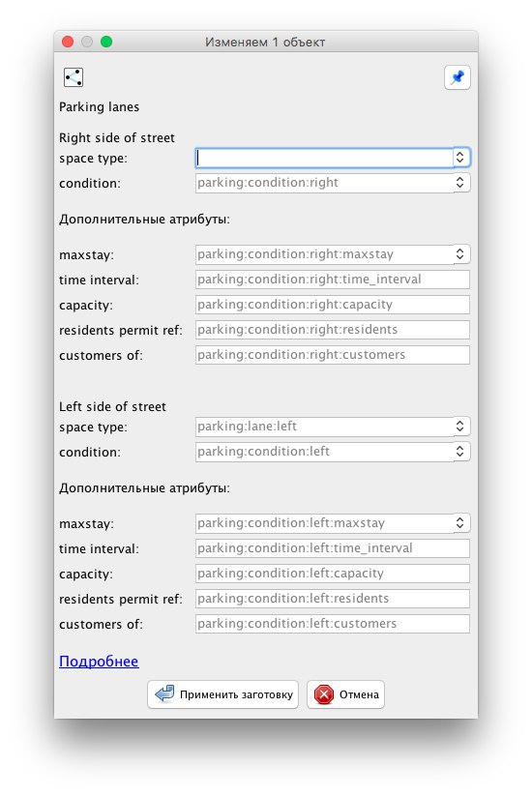This screenshot has width=532, height=796.
Task: Click parking:condition:left:customers input field
Action: pos(333,624)
